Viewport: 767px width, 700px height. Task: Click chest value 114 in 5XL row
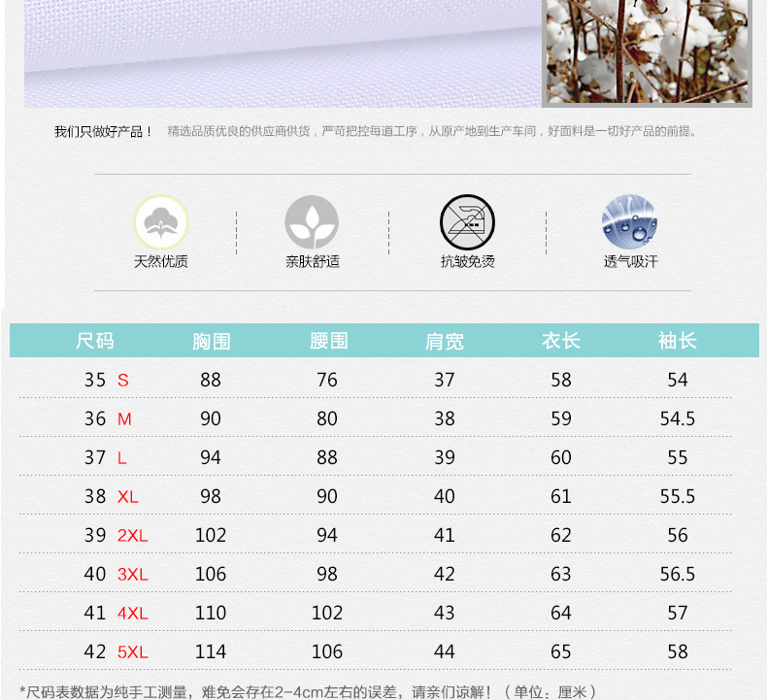click(x=211, y=652)
